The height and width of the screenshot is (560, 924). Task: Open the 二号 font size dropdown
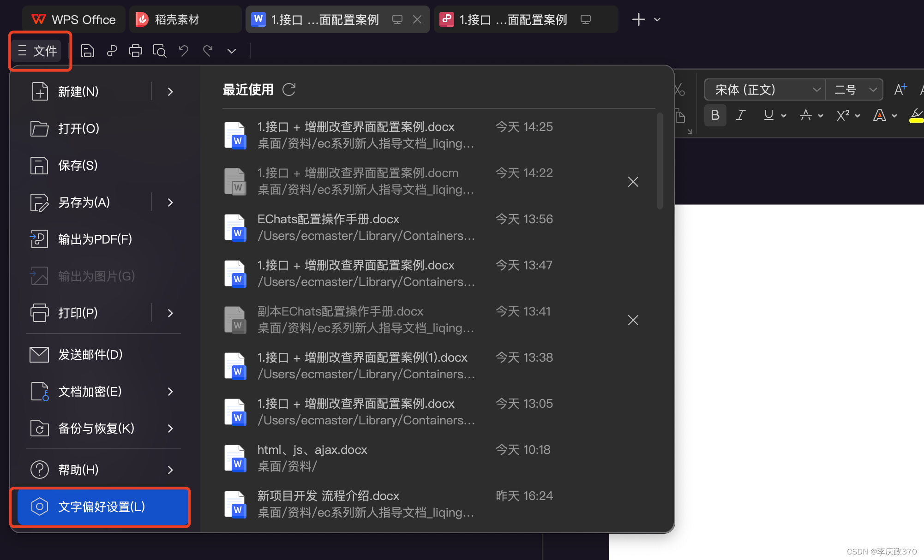pos(872,89)
